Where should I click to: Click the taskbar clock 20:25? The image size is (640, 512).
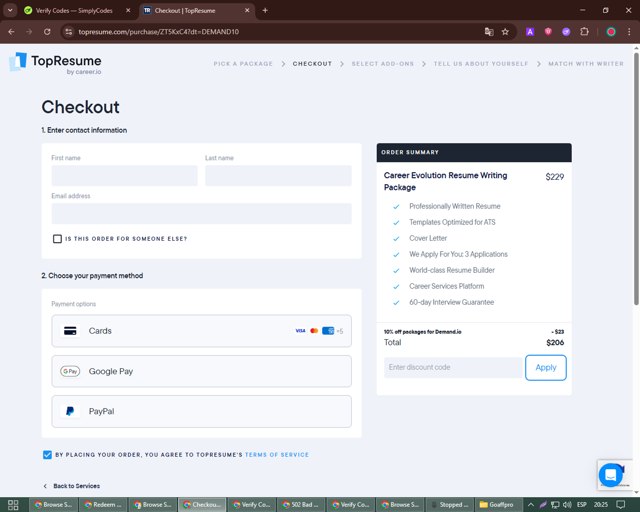[x=601, y=505]
